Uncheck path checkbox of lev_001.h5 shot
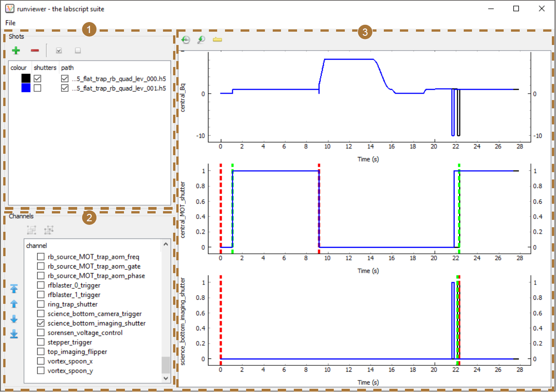 (x=65, y=88)
